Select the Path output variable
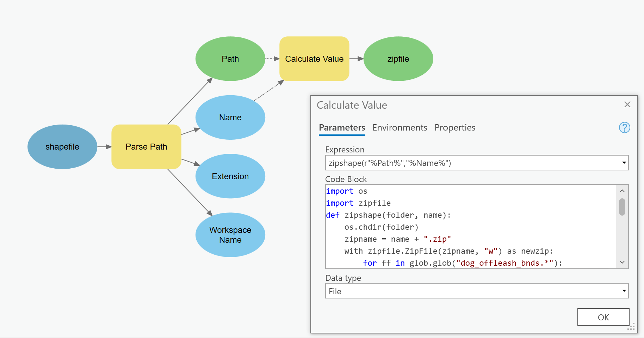Viewport: 644px width, 338px height. pyautogui.click(x=230, y=59)
